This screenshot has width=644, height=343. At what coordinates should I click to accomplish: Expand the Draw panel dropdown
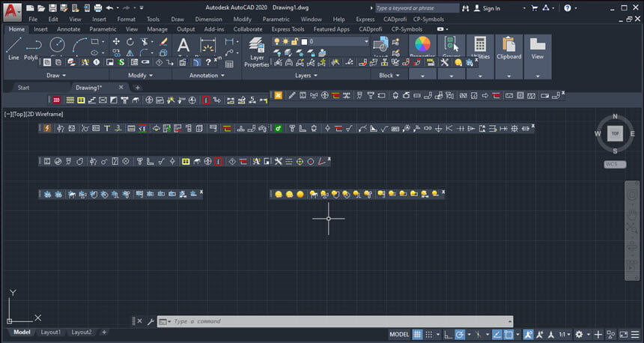[x=56, y=75]
